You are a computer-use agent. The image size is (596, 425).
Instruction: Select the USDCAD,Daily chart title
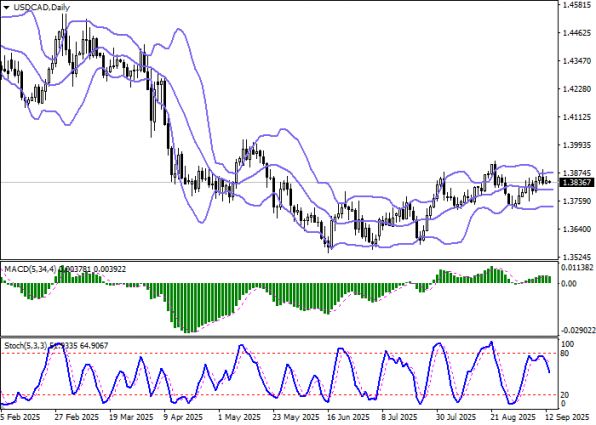41,7
